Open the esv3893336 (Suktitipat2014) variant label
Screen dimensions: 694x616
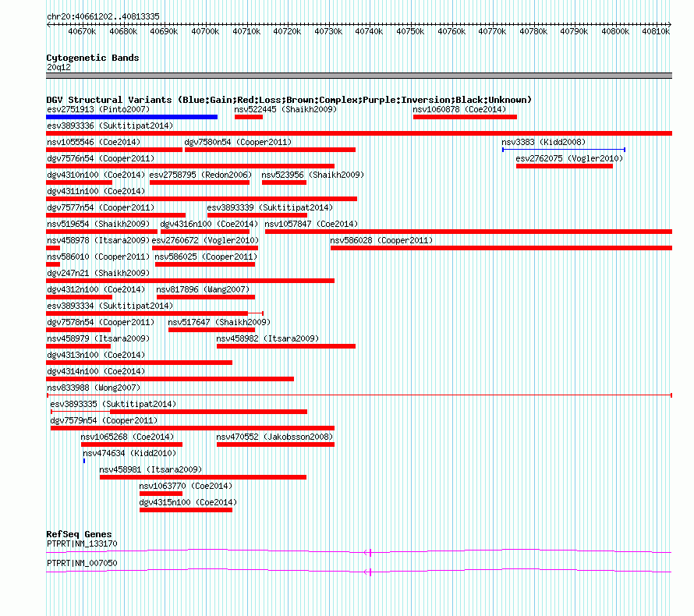click(110, 126)
